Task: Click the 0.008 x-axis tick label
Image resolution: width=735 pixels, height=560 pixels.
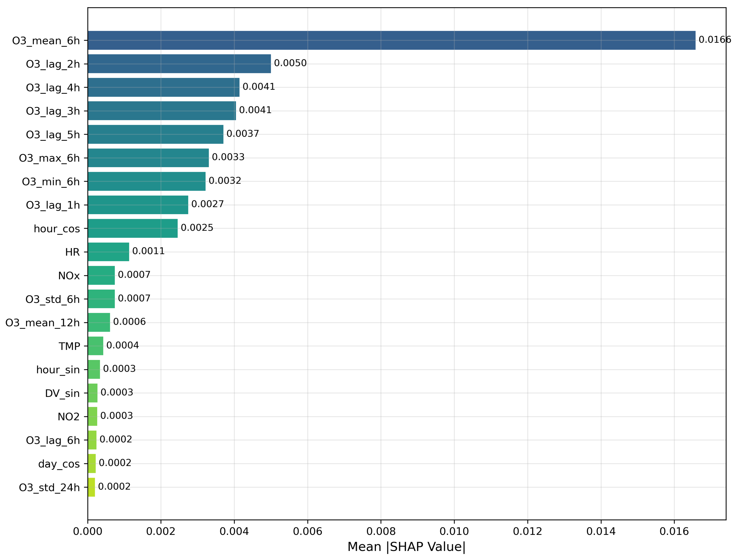Action: [x=381, y=531]
